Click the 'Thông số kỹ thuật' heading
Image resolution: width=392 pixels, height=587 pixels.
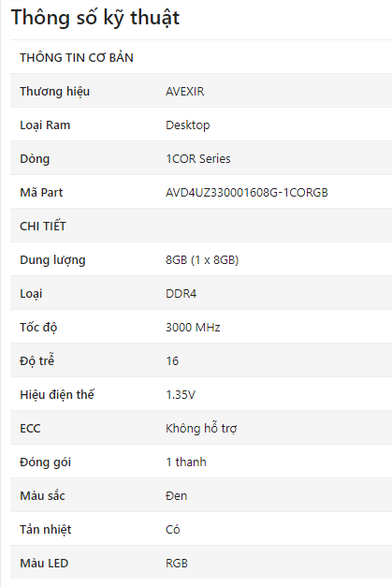click(95, 18)
